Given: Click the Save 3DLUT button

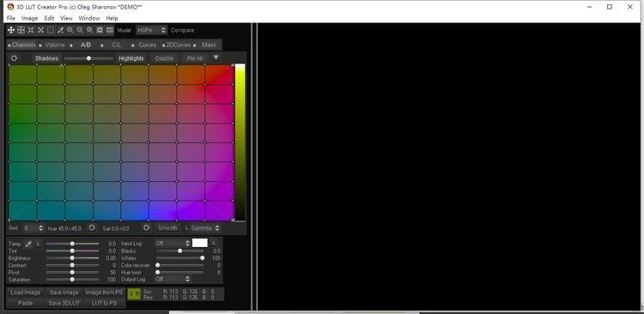Looking at the screenshot, I should click(64, 303).
